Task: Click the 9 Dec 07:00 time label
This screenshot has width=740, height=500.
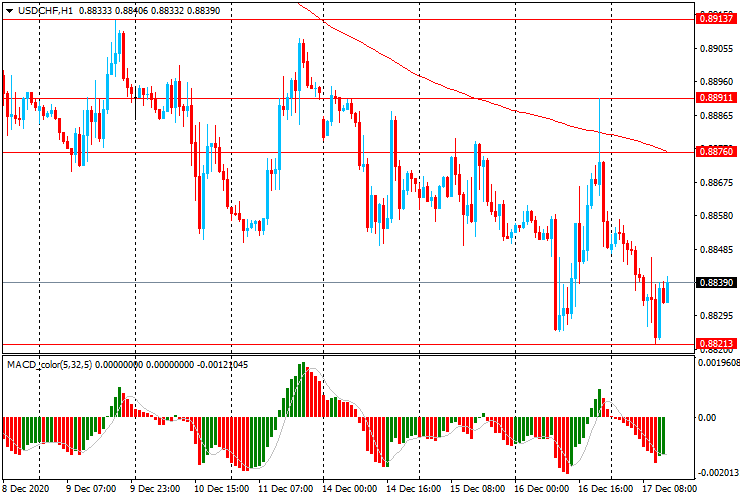Action: [x=92, y=490]
